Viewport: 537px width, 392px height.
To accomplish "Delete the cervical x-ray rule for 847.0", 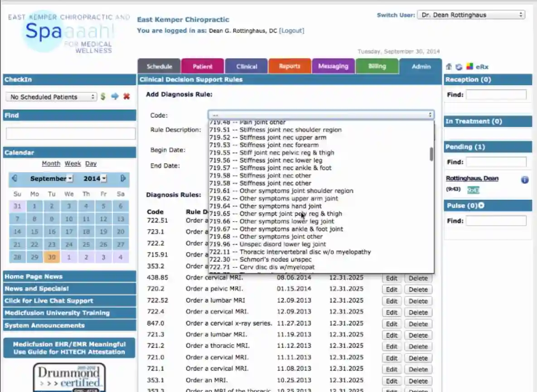I will coord(418,324).
